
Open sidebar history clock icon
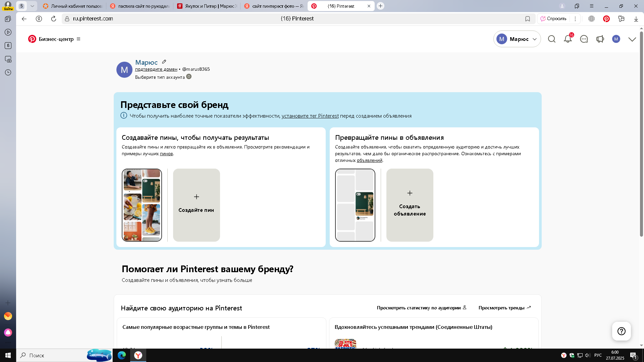[x=8, y=72]
